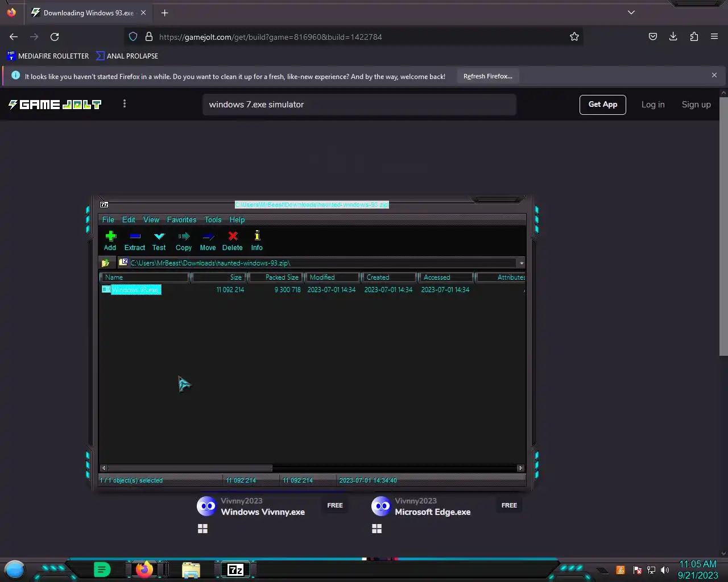
Task: Open Windows Vivnny.exe game link
Action: click(x=263, y=512)
